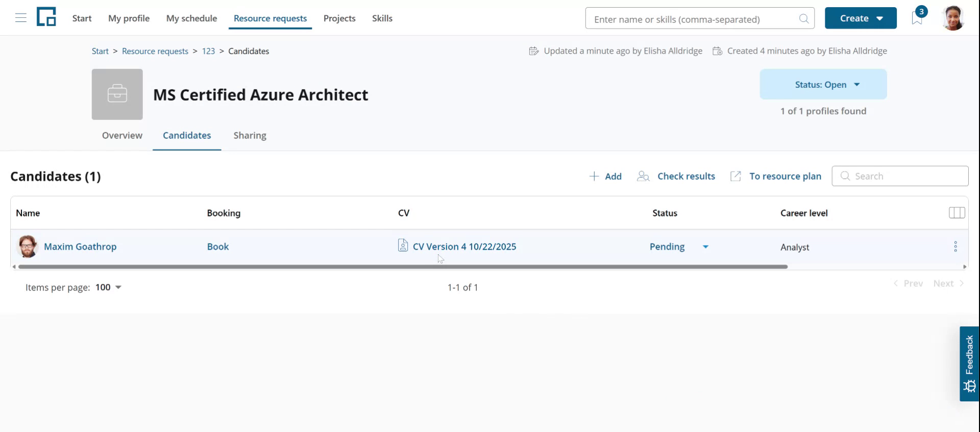Click the Feedback bug icon
Screen dimensions: 980x432
pos(969,386)
